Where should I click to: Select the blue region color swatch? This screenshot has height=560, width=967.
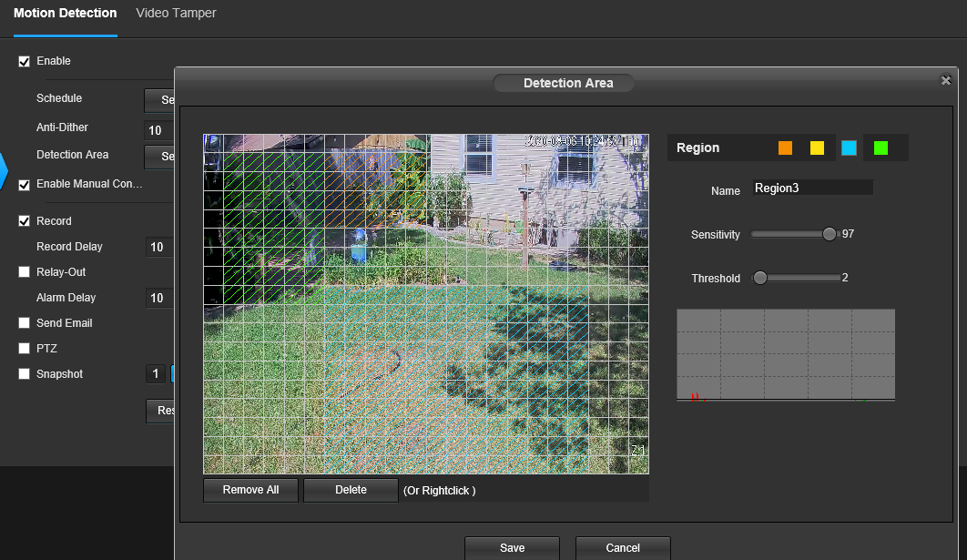pyautogui.click(x=850, y=148)
